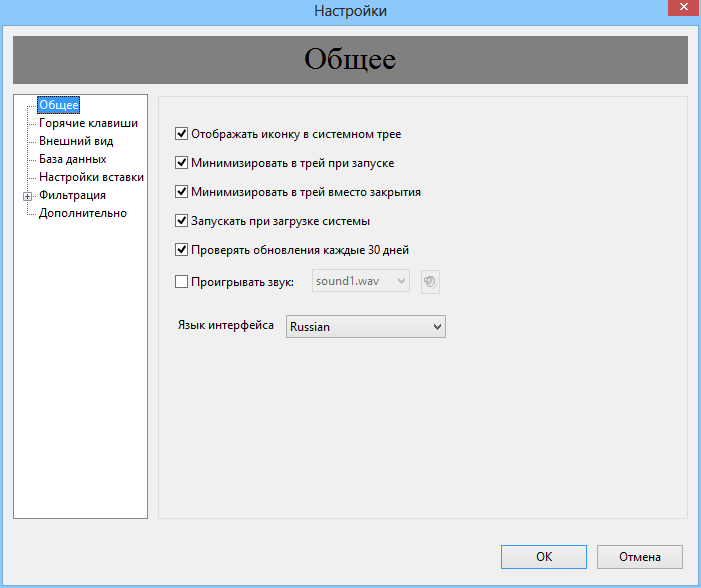
Task: Disable Минимизировать в трей вместо закрытия
Action: (181, 192)
